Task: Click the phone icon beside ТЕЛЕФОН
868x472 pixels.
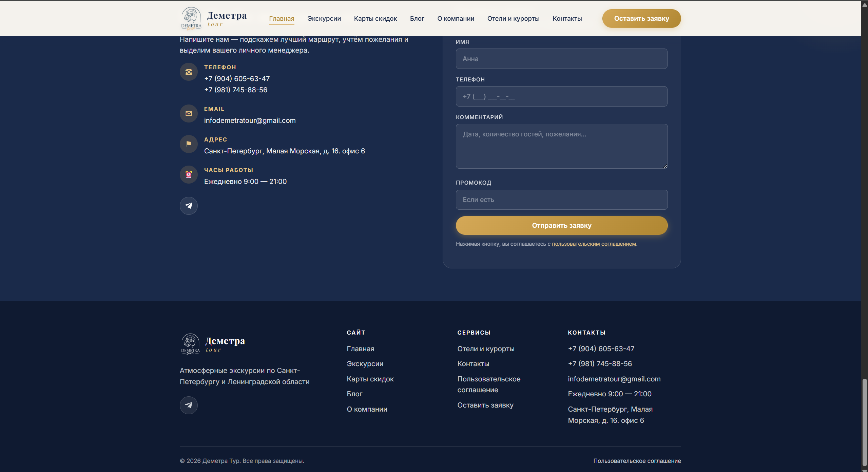Action: coord(189,72)
